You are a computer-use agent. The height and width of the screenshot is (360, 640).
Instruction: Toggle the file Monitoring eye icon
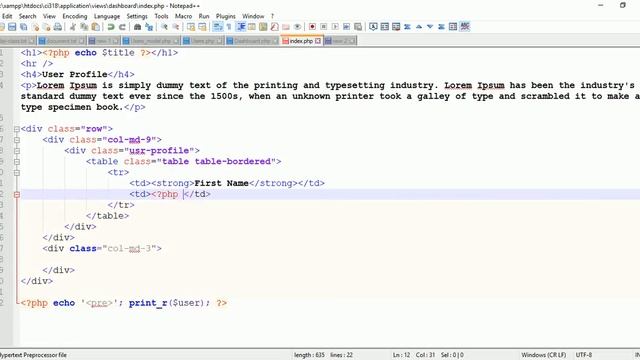click(x=298, y=27)
